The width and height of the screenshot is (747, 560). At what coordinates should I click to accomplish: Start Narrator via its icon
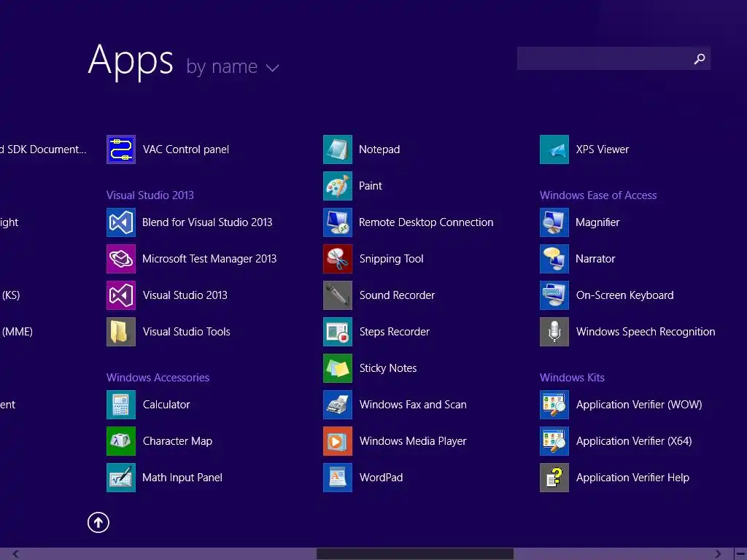pyautogui.click(x=554, y=259)
